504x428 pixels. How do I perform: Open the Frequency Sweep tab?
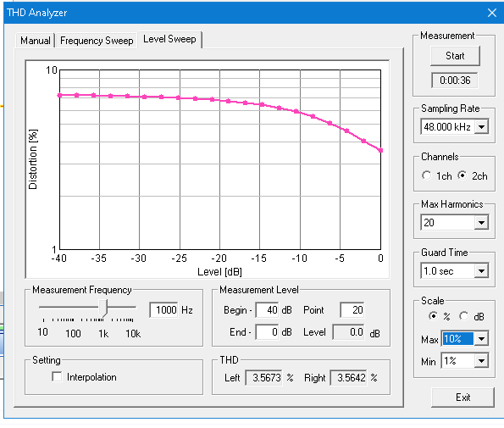pos(97,41)
